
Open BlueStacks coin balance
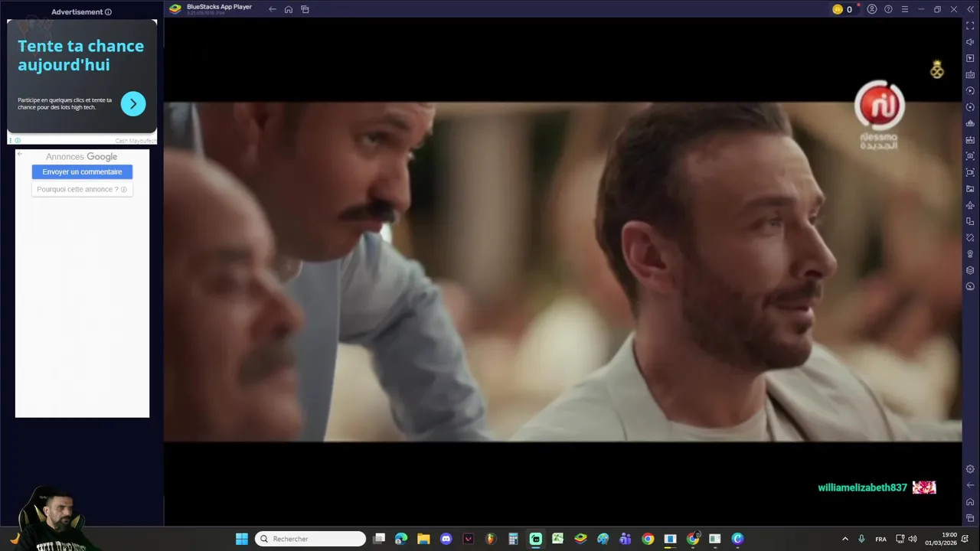pos(842,9)
